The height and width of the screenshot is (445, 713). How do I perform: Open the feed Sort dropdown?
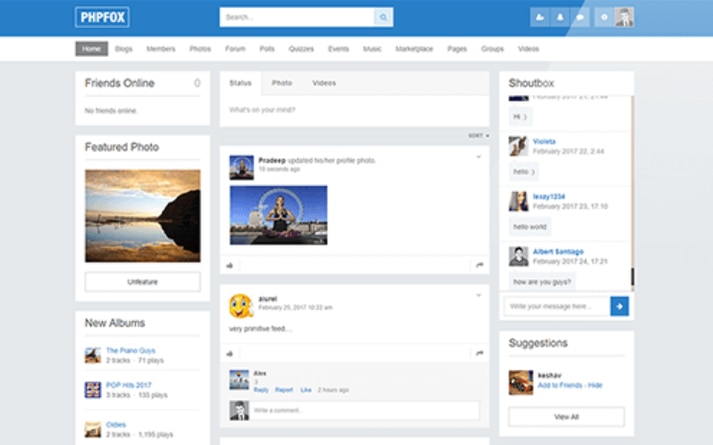tap(478, 135)
